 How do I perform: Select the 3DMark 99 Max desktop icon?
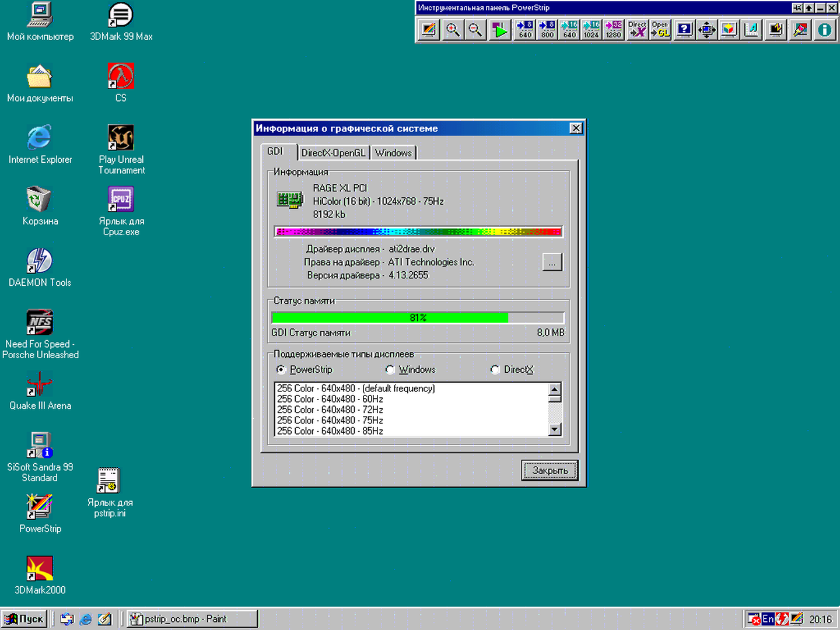click(x=121, y=22)
